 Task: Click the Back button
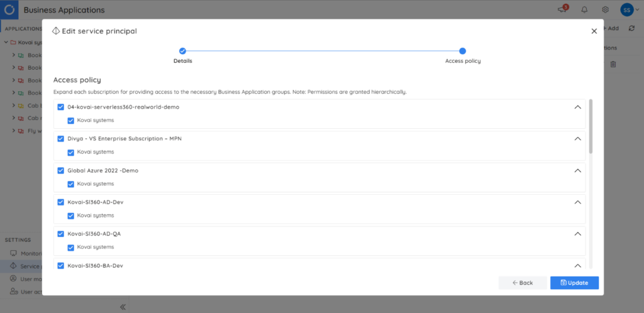coord(523,283)
